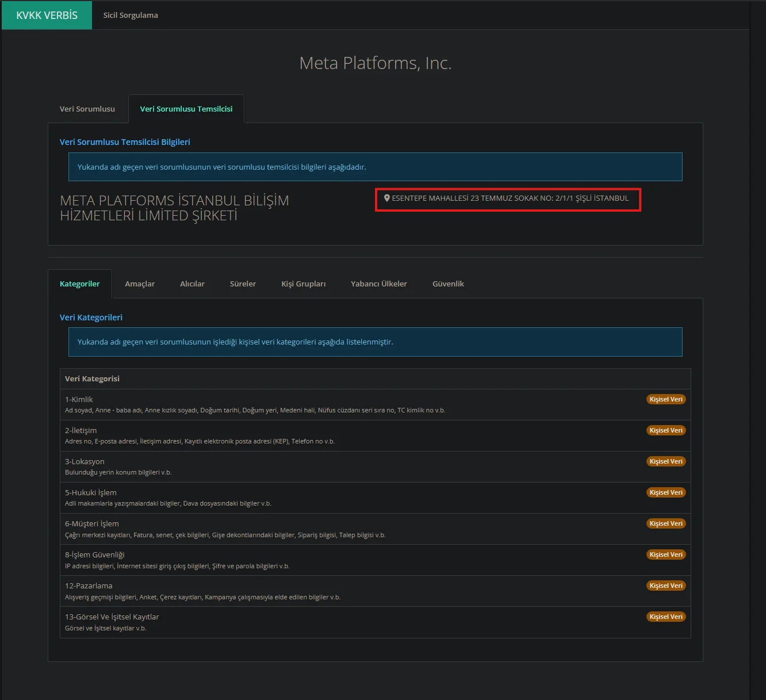This screenshot has width=766, height=700.
Task: Click the Meta Platforms, Inc. page title
Action: click(376, 63)
